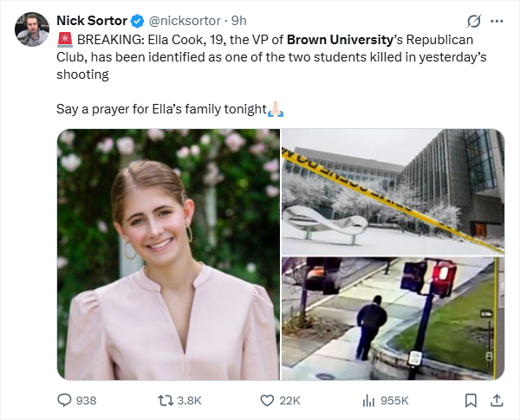Click the 3.8K reposts count
Viewport: 520px width, 420px height.
189,400
